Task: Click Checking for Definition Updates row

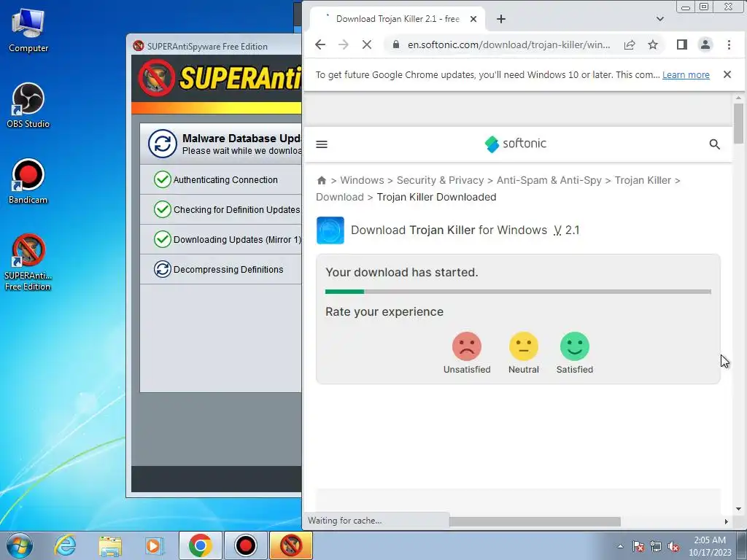Action: 220,209
